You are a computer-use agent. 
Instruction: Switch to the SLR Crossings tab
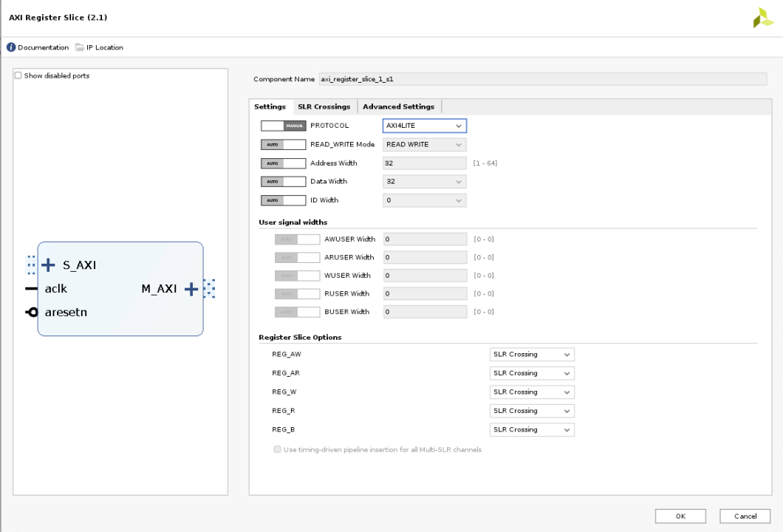324,106
